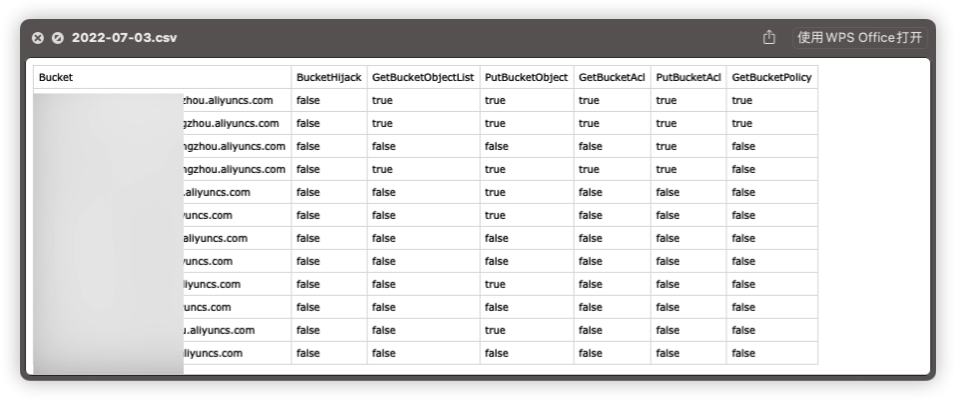Click first row's BucketHijack false cell
This screenshot has height=400, width=956.
[x=308, y=100]
